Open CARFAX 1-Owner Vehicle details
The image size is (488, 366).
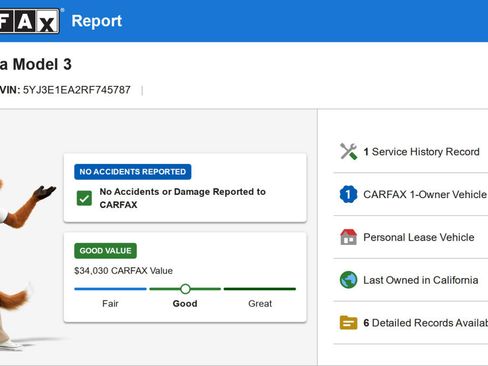(x=411, y=194)
